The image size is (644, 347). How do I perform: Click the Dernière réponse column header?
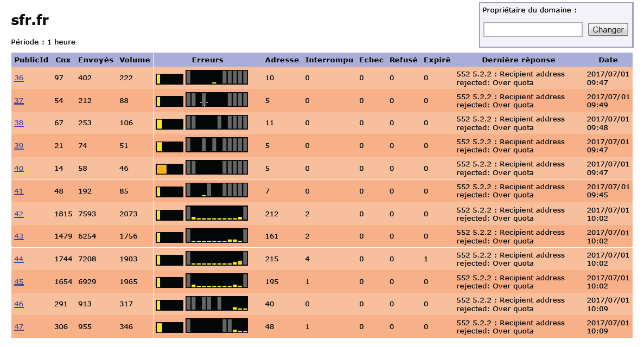point(518,60)
